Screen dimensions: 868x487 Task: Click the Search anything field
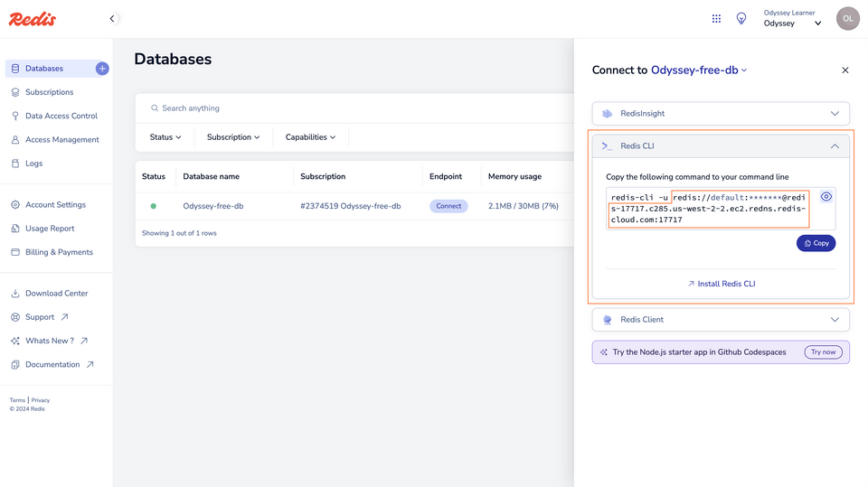coord(354,108)
